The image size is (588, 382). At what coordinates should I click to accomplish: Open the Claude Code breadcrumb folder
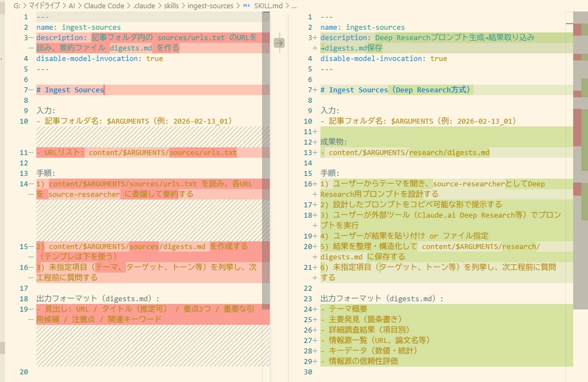pyautogui.click(x=104, y=6)
